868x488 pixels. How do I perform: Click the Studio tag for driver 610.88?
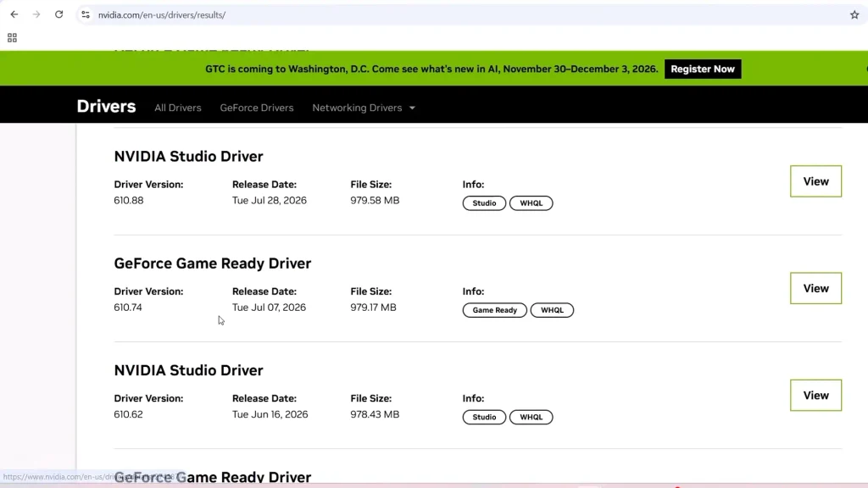pyautogui.click(x=484, y=203)
